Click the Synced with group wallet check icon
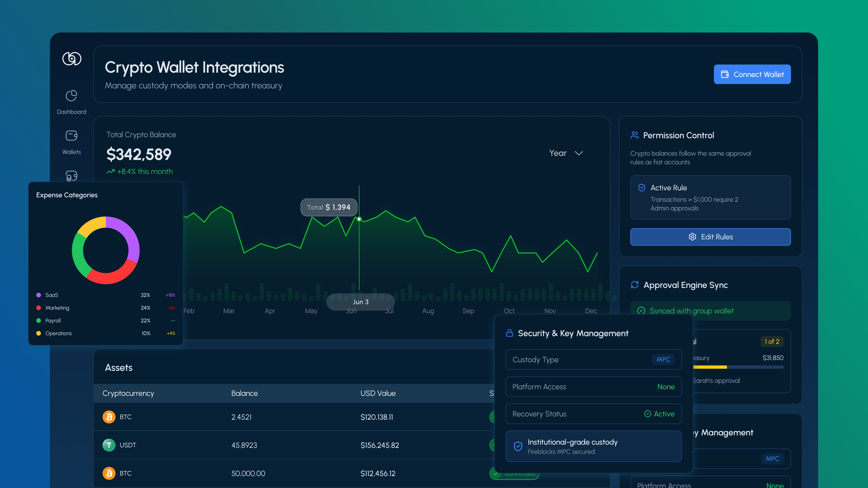The width and height of the screenshot is (868, 488). (x=641, y=310)
